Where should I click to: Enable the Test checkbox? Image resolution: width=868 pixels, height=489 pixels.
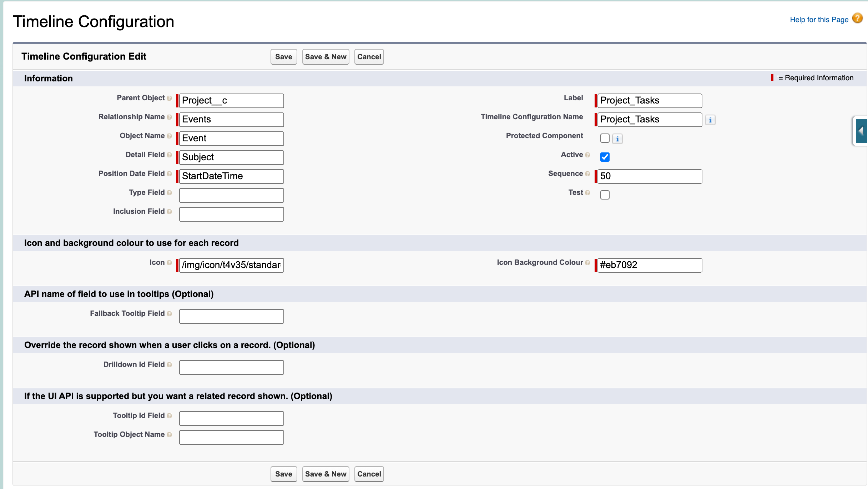click(605, 195)
